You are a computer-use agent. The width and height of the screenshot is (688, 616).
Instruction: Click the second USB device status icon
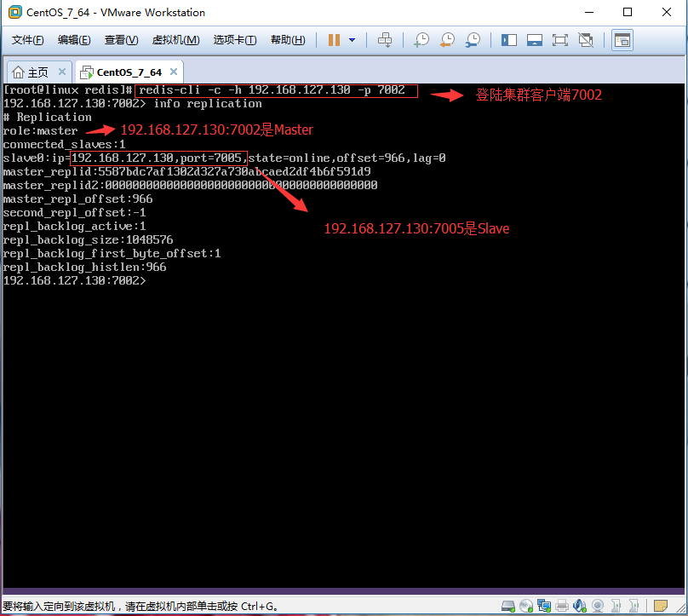(634, 607)
